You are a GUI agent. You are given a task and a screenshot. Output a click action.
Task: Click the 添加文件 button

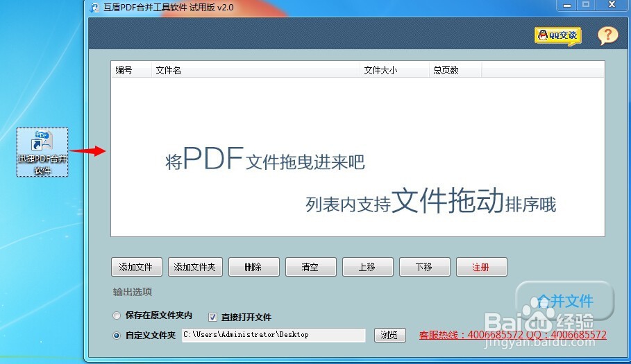pos(137,267)
